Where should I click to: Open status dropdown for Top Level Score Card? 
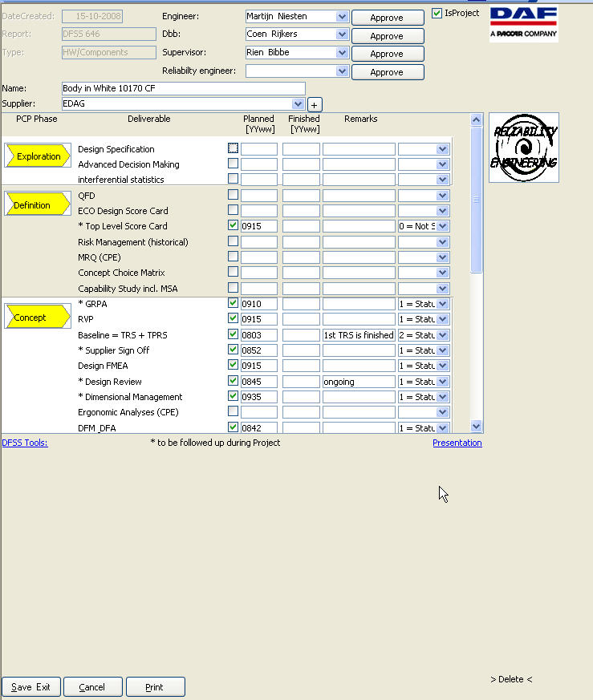coord(442,226)
